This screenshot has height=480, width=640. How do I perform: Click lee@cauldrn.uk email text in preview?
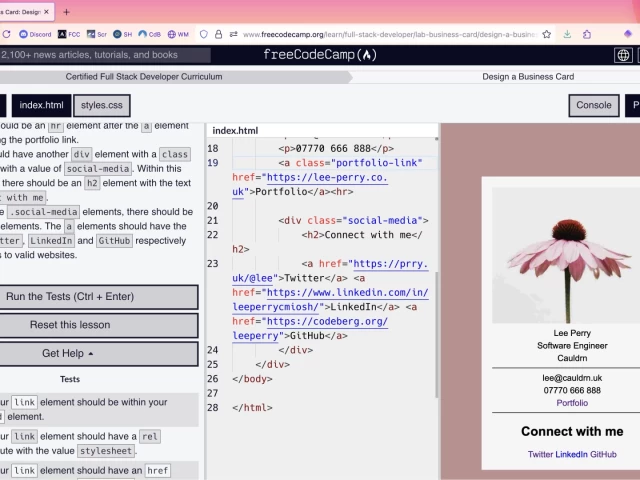572,378
